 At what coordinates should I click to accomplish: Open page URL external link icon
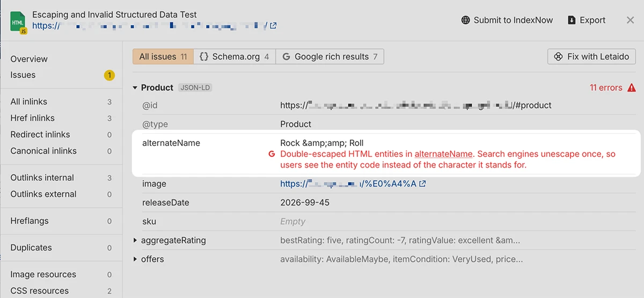pos(273,25)
